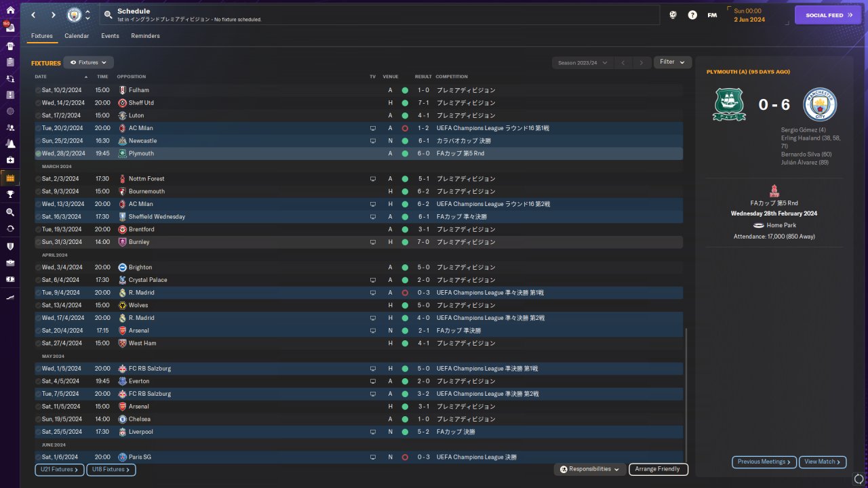
Task: Click the Sheffield Wednesday fixture row
Action: point(359,217)
